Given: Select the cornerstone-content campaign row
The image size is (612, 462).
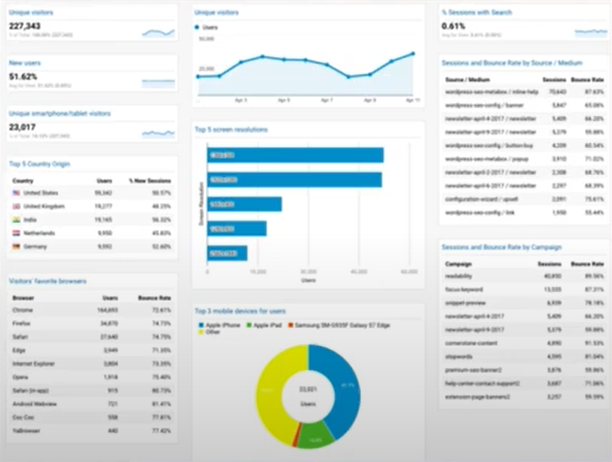Looking at the screenshot, I should pyautogui.click(x=524, y=343).
